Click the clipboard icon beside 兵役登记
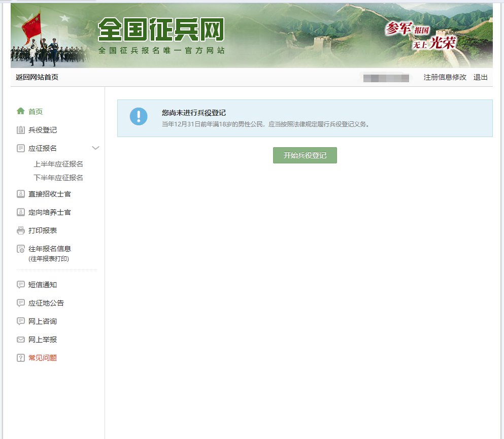Image resolution: width=504 pixels, height=439 pixels. coord(21,130)
